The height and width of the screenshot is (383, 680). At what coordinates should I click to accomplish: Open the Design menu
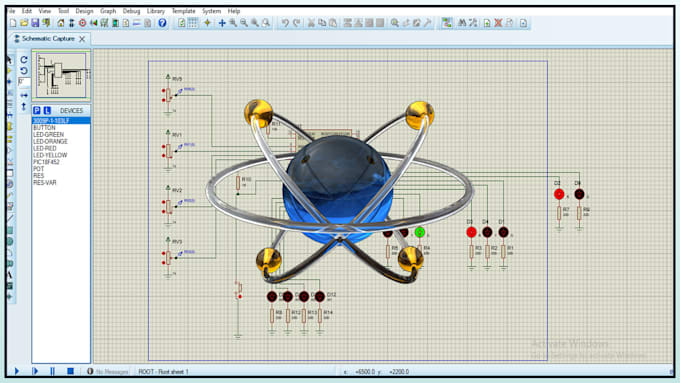click(84, 11)
